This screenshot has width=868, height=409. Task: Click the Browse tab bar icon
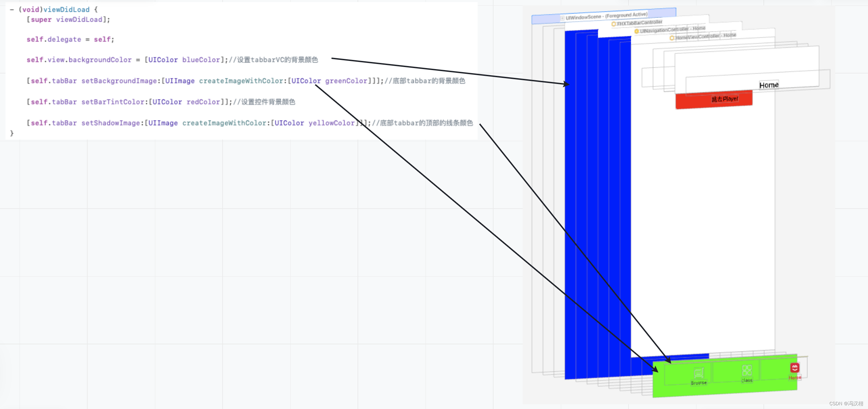pos(699,373)
